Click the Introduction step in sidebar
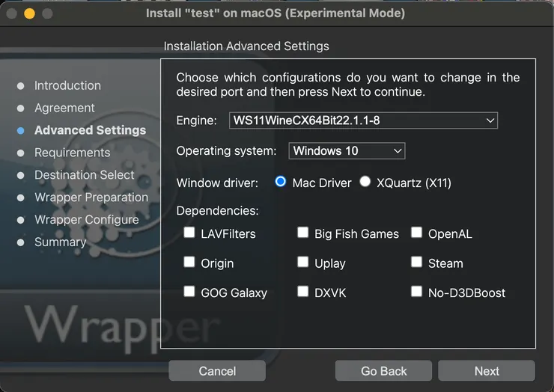The width and height of the screenshot is (554, 392). tap(67, 85)
